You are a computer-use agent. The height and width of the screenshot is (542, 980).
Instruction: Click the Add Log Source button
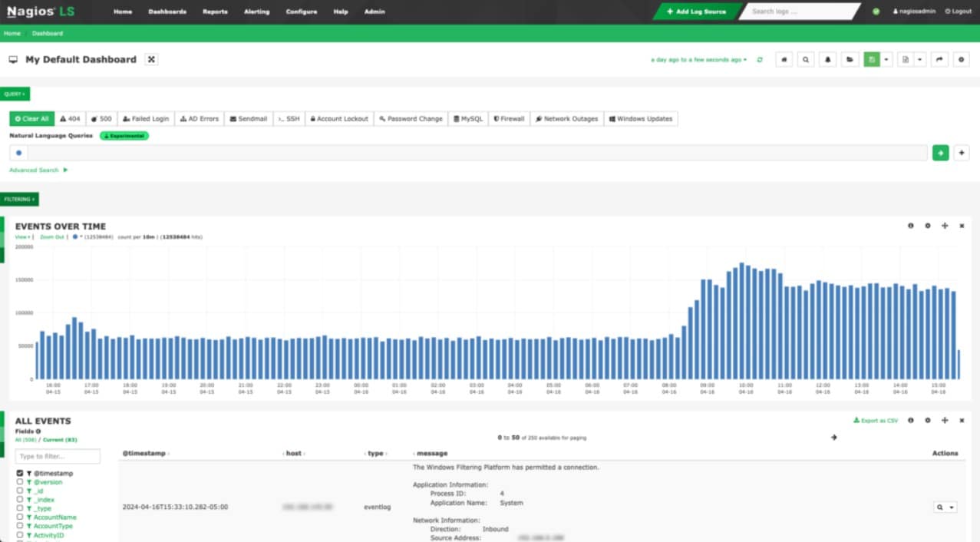[x=696, y=12]
